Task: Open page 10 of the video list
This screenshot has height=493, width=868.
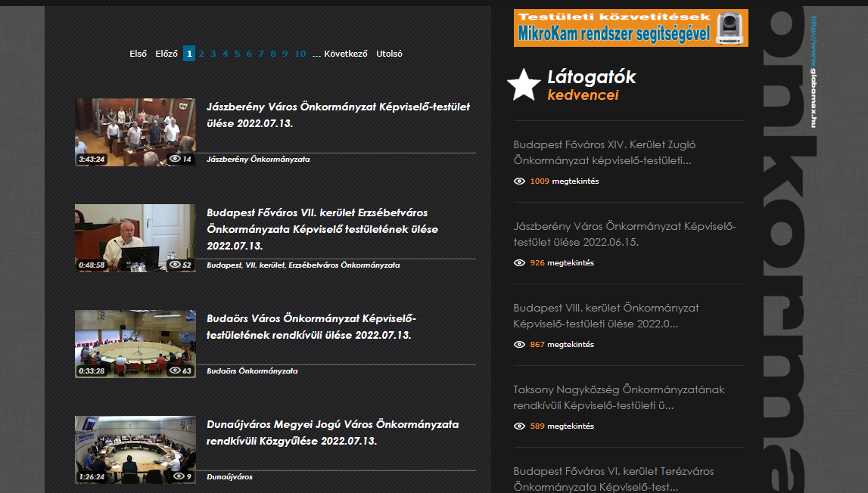Action: click(x=300, y=54)
